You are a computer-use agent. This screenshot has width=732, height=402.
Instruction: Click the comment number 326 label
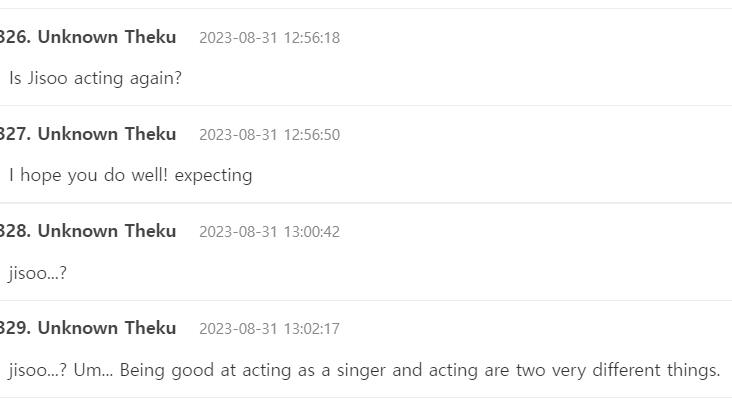14,37
